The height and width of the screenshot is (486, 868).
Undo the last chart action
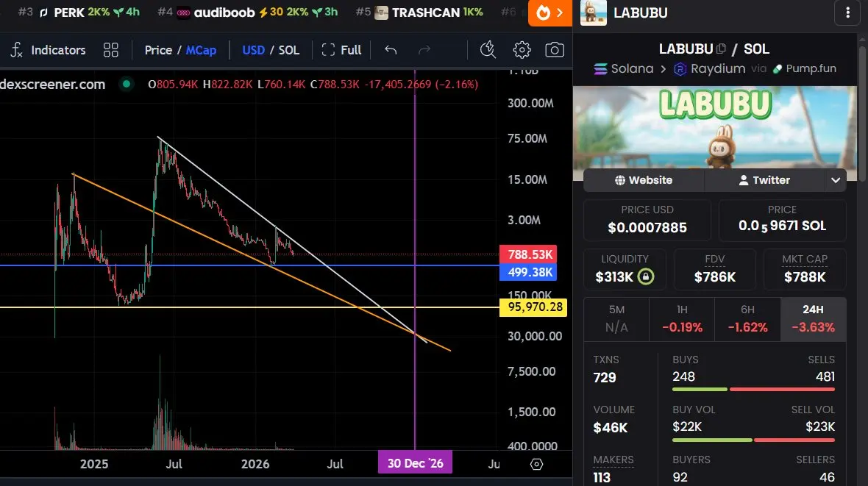point(391,50)
